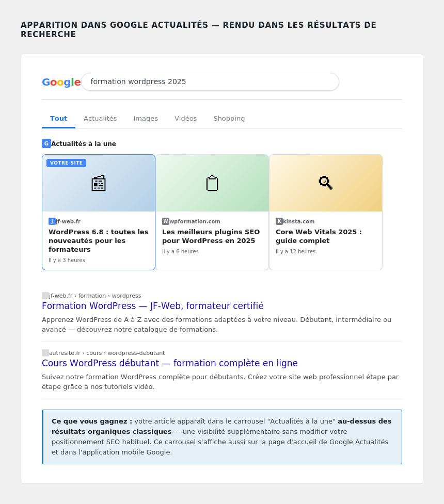Click the page title 'Apparition dans Google Actualités'
The width and height of the screenshot is (444, 504).
(x=198, y=29)
